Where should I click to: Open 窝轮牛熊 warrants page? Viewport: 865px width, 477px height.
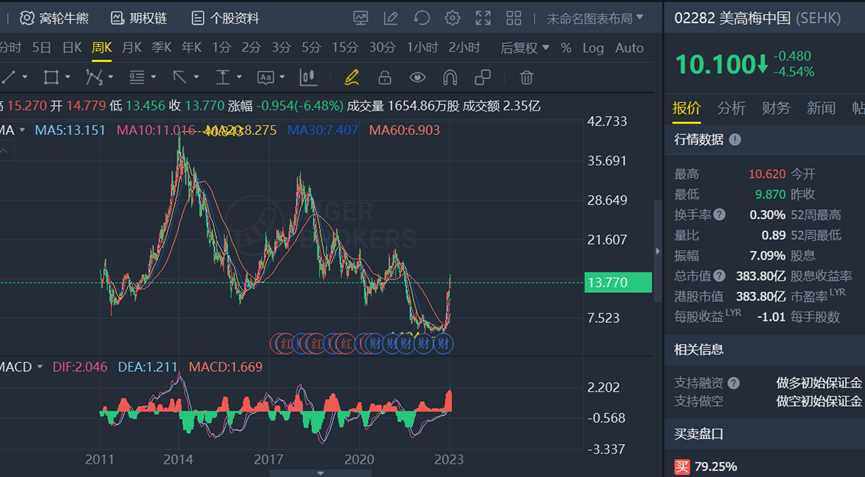[x=54, y=18]
